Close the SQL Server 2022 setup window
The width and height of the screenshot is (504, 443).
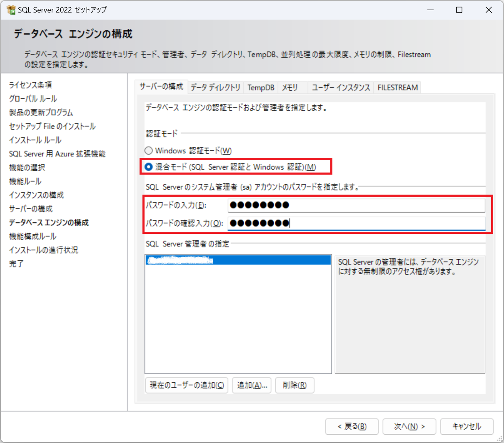coord(489,10)
